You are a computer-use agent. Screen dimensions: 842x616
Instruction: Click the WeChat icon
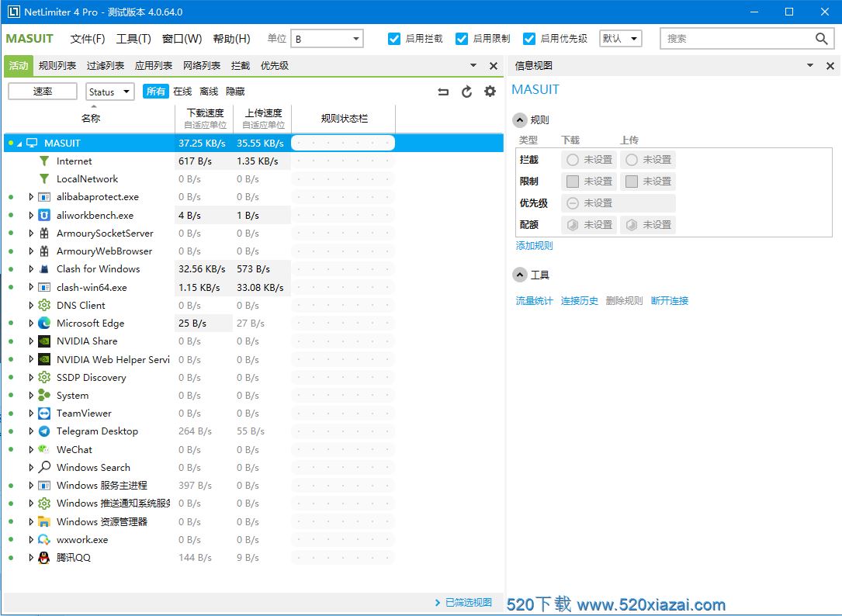tap(44, 449)
